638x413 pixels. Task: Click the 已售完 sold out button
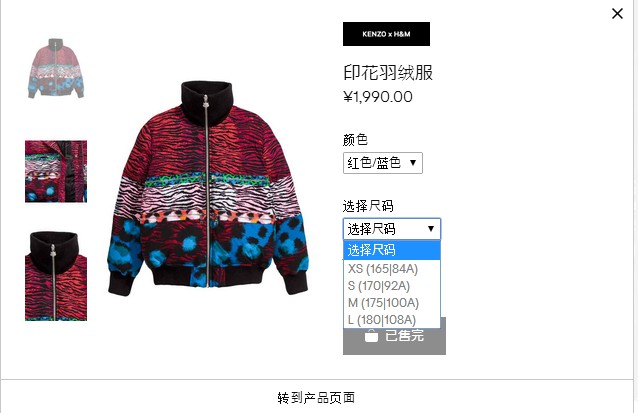[x=394, y=336]
